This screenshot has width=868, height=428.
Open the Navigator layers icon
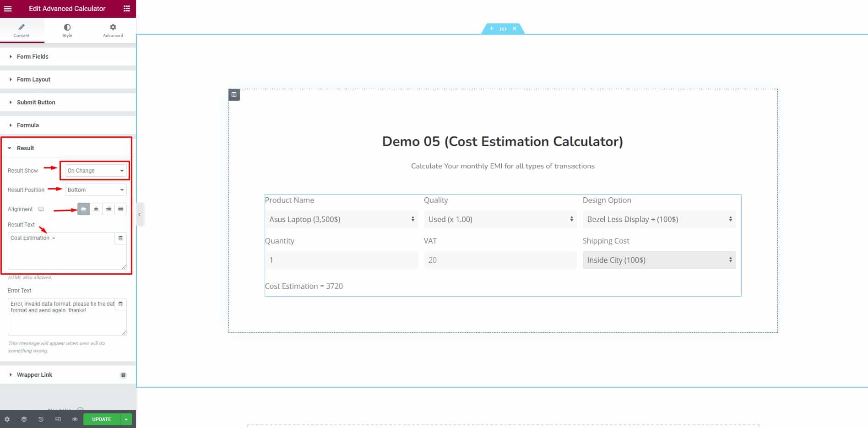coord(23,419)
